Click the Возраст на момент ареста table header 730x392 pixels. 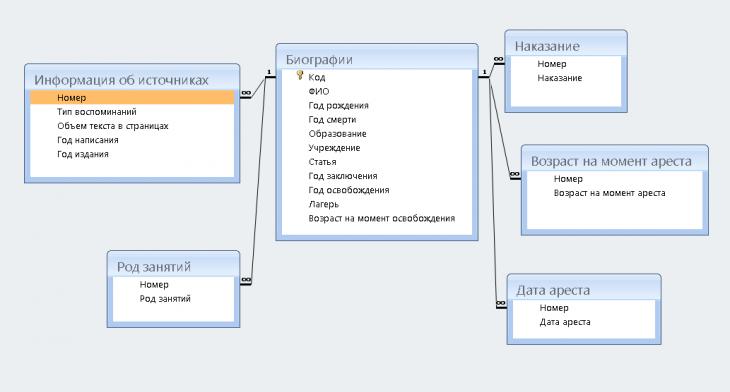615,161
